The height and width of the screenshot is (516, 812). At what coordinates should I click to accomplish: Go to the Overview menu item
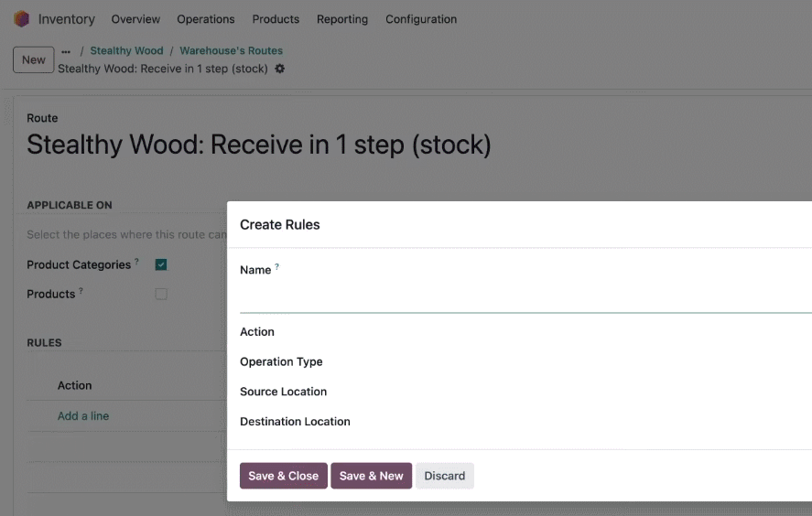tap(135, 19)
